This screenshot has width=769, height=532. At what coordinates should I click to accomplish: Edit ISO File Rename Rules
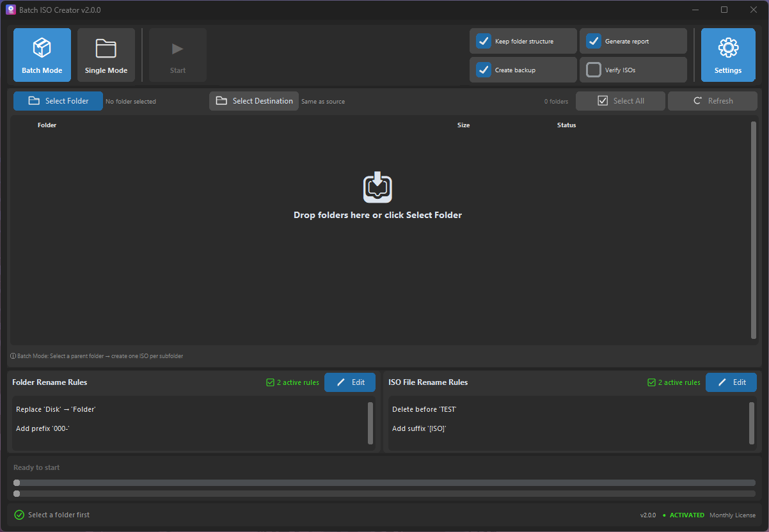[731, 382]
